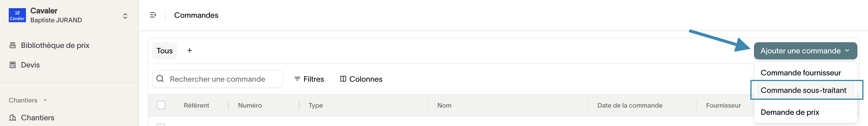The image size is (868, 126).
Task: Choose Commande sous-traitant from menu
Action: coord(803,90)
